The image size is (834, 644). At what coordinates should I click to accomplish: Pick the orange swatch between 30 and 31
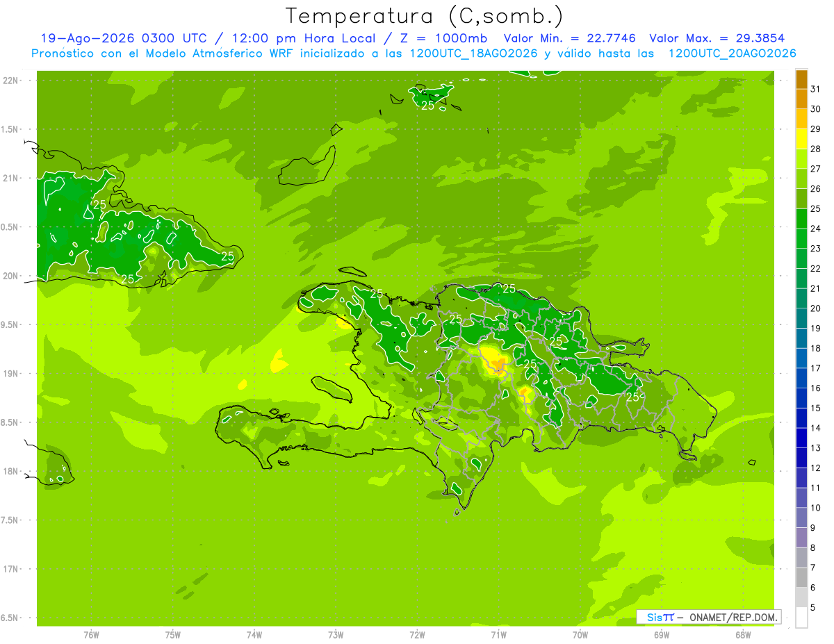coord(801,99)
